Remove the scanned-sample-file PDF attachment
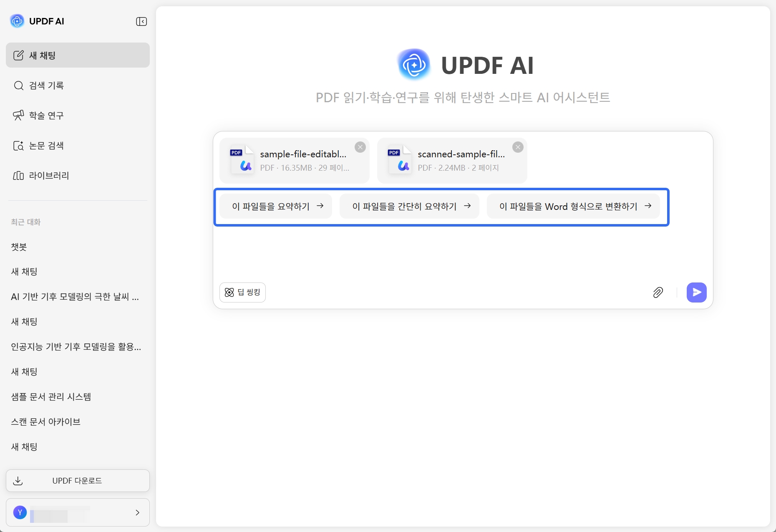776x532 pixels. pos(518,147)
